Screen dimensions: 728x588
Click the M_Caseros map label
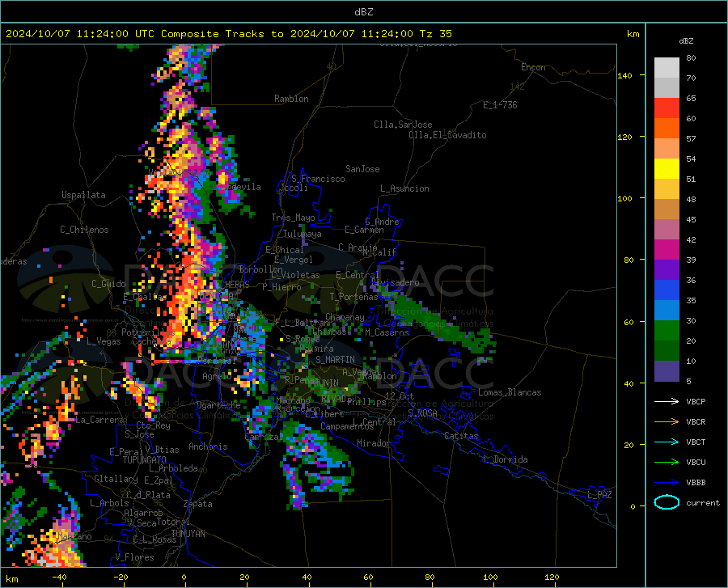click(x=387, y=332)
